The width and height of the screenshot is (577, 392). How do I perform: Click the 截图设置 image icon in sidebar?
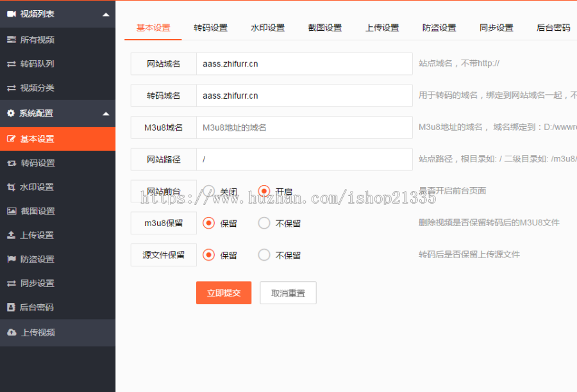coord(11,211)
